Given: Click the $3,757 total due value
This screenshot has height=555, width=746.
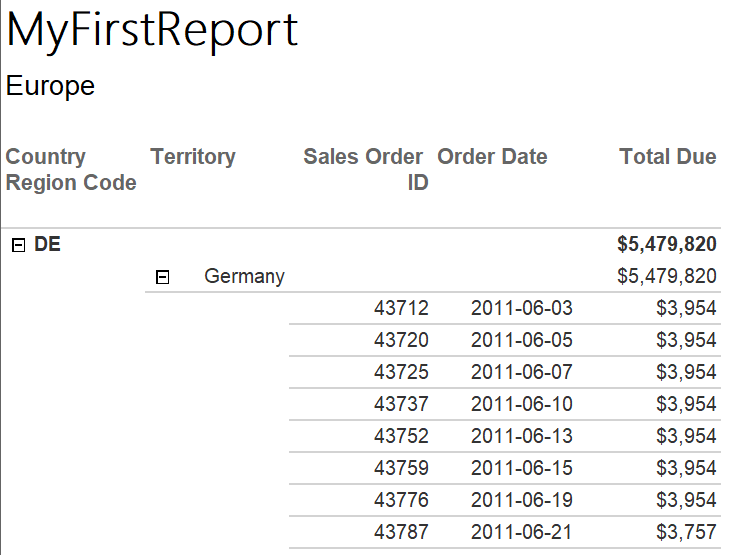Looking at the screenshot, I should tap(687, 532).
